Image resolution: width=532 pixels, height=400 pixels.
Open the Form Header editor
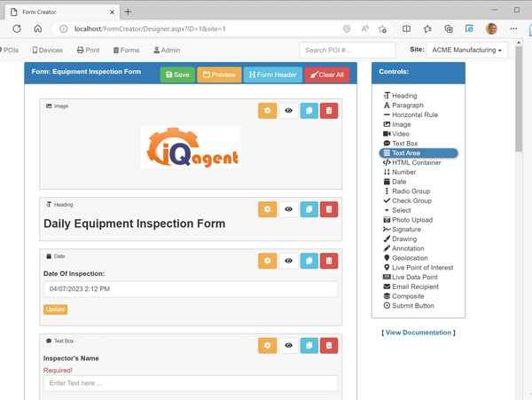[x=273, y=75]
